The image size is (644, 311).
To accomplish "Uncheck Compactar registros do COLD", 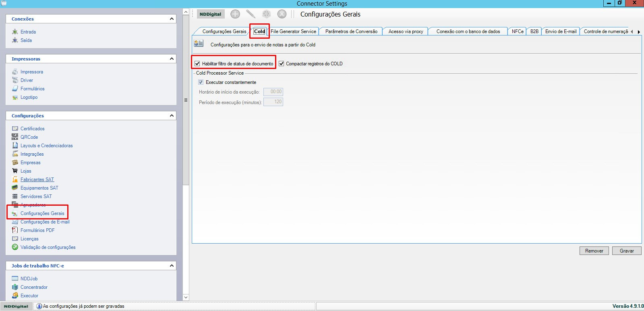I will click(x=282, y=64).
